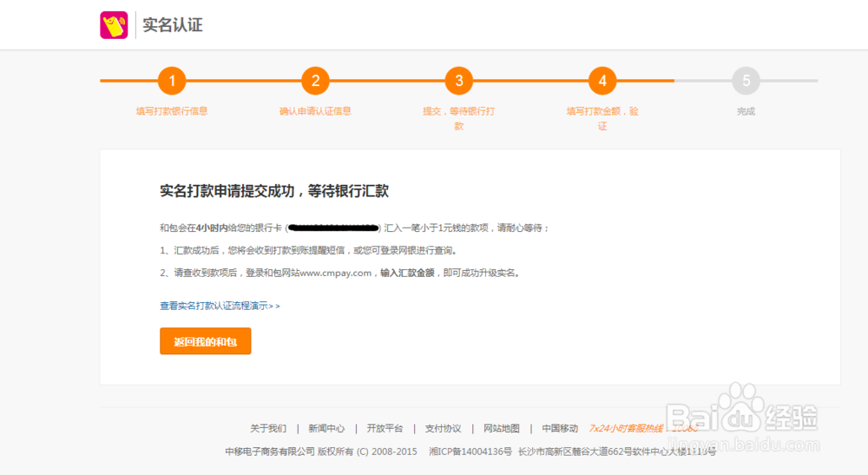Click the heading 实名打款申请提交成功，等待银行汇款

click(x=274, y=191)
